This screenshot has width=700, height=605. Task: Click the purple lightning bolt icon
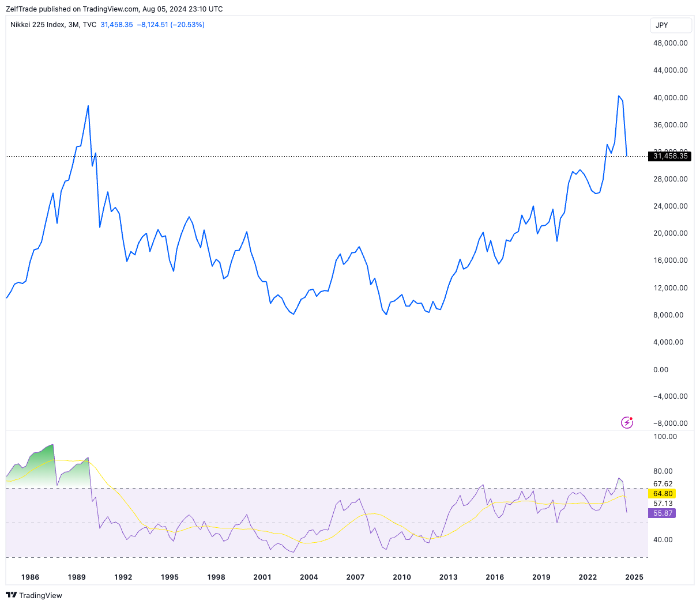tap(627, 422)
